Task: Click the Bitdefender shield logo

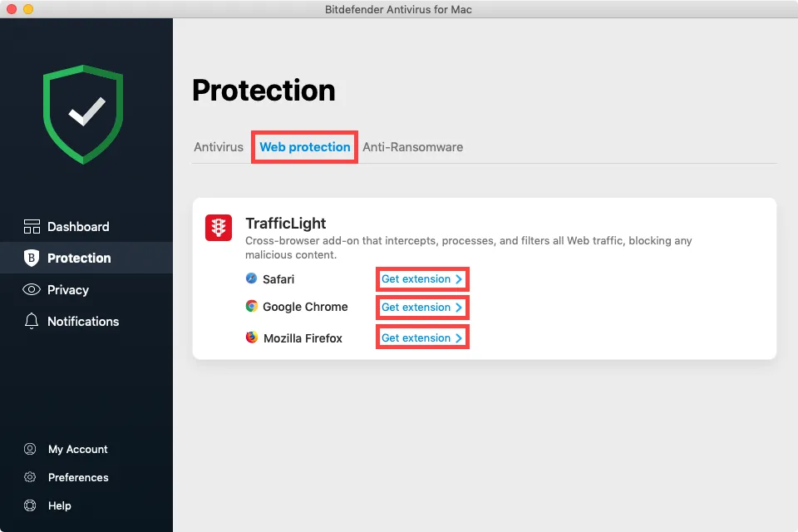Action: [83, 112]
